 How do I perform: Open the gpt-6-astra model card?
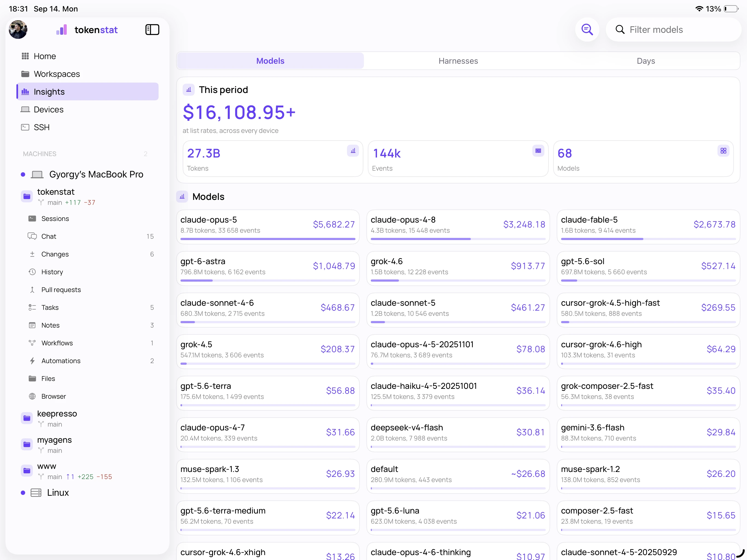268,269
